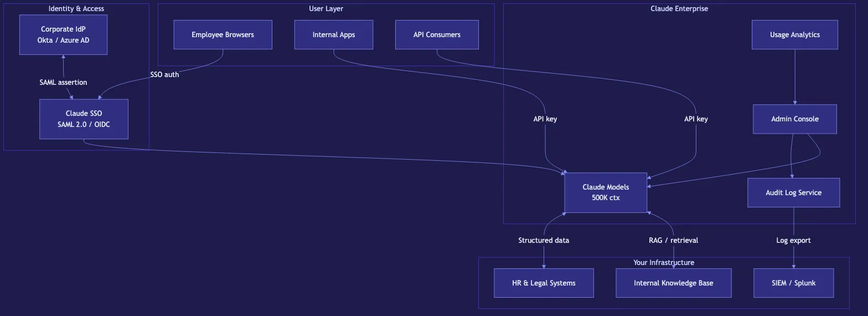Select the Admin Console node
The image size is (868, 316).
(794, 119)
